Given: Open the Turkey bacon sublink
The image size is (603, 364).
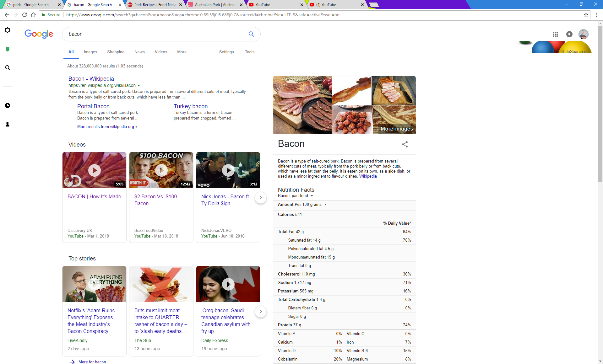Looking at the screenshot, I should coord(191,106).
